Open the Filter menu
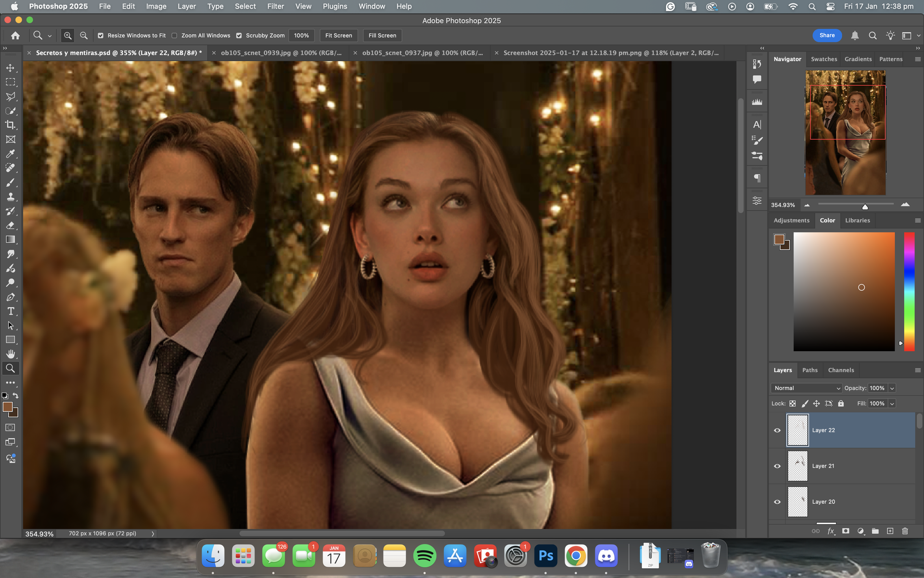 (x=275, y=6)
